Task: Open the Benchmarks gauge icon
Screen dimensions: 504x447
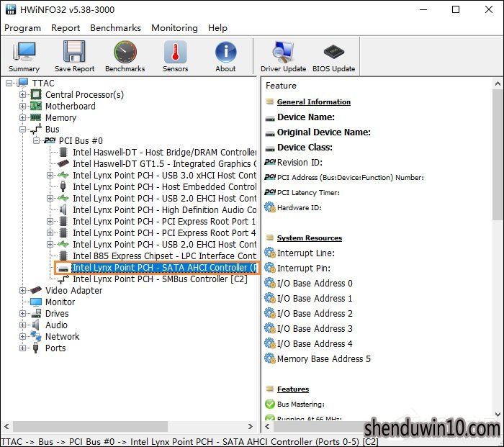Action: click(125, 51)
